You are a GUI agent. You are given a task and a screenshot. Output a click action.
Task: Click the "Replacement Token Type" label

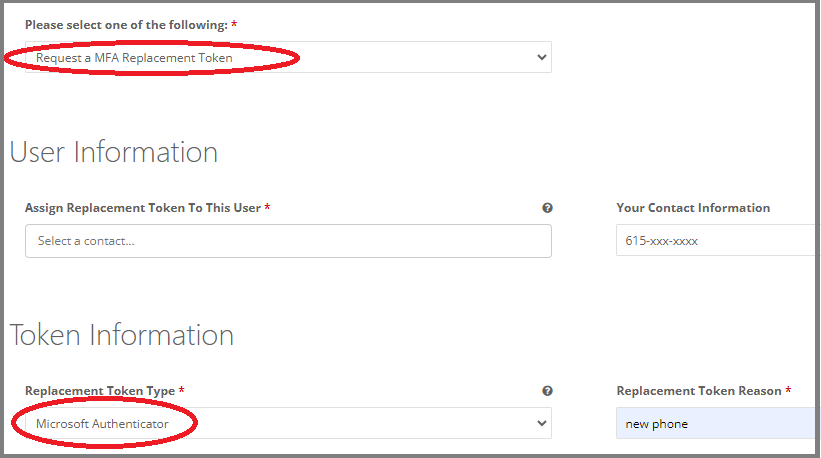point(100,391)
